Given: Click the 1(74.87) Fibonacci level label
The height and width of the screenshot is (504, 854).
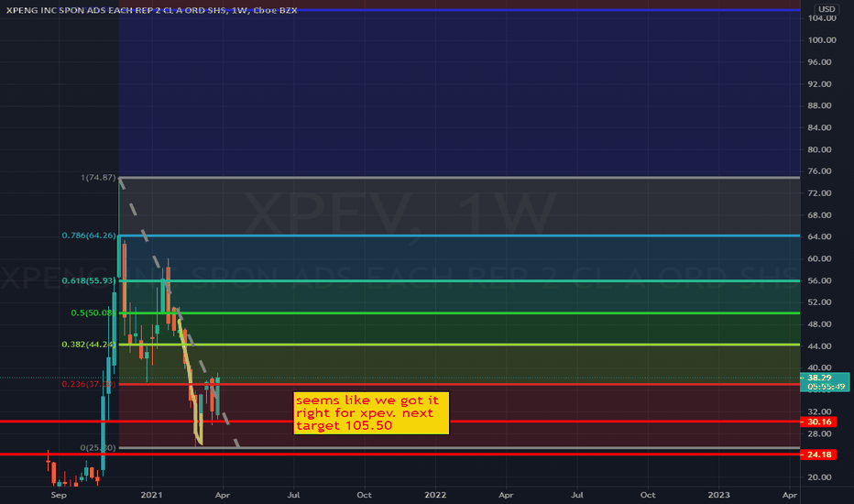Looking at the screenshot, I should (99, 178).
